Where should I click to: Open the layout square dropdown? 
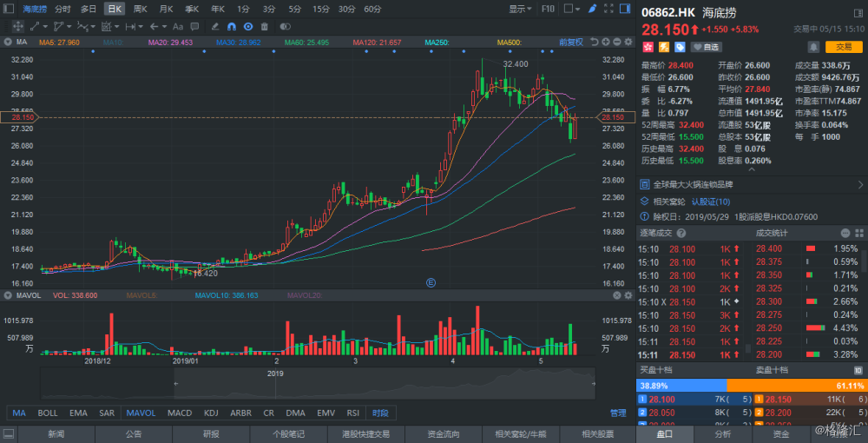click(x=572, y=9)
